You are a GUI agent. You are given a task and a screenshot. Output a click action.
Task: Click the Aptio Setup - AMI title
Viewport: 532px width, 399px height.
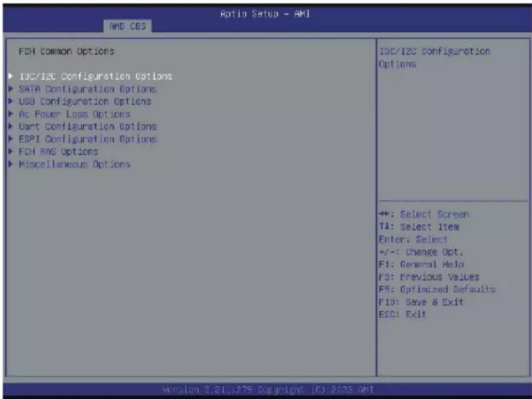click(265, 14)
